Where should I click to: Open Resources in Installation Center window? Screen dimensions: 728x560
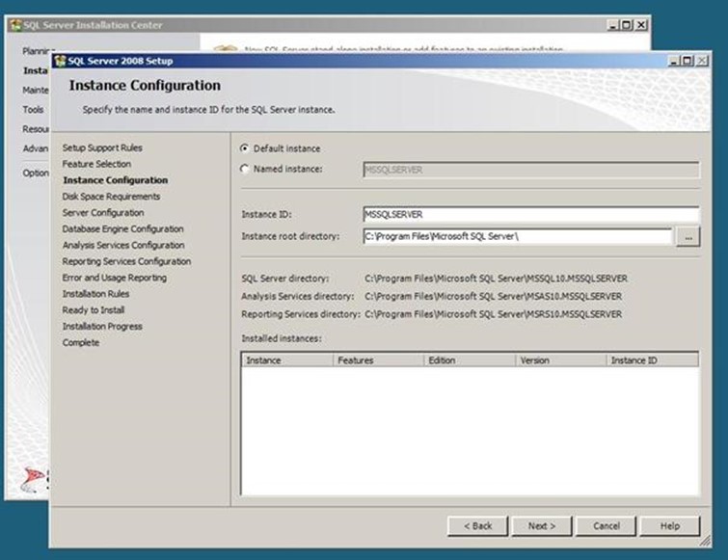tap(36, 129)
